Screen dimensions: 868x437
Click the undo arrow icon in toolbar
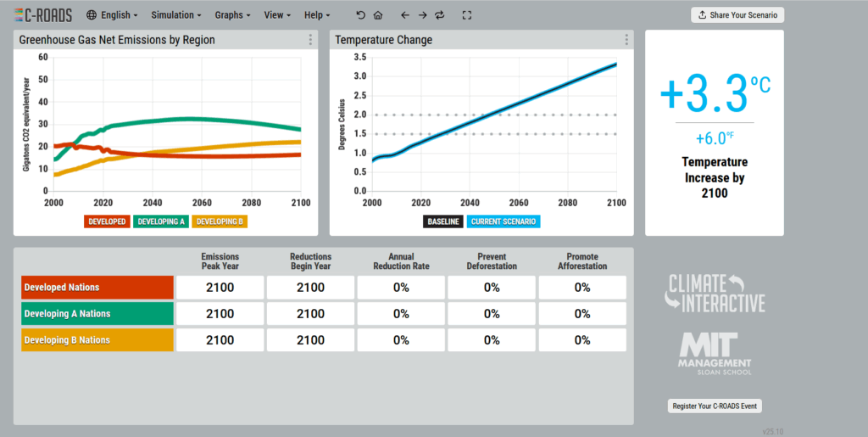(361, 15)
